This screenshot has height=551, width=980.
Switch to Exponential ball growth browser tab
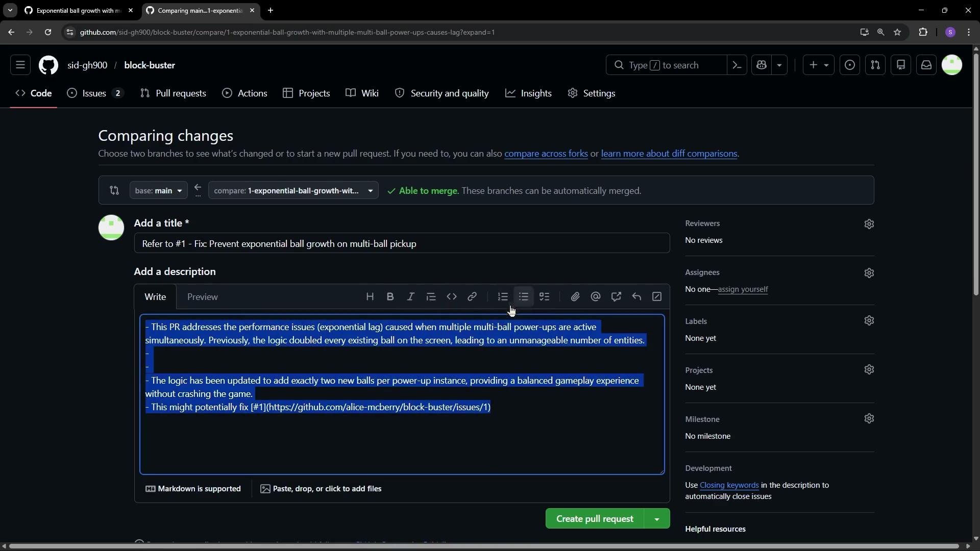click(79, 10)
